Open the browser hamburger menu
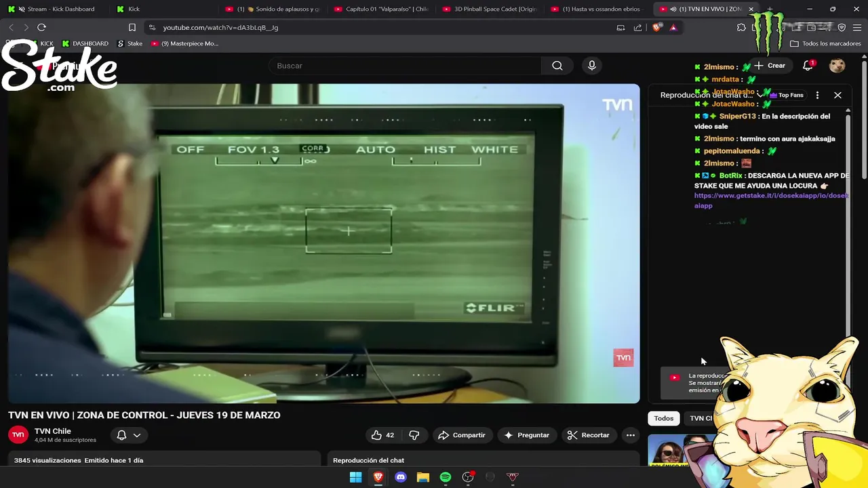This screenshot has width=868, height=488. pyautogui.click(x=856, y=27)
